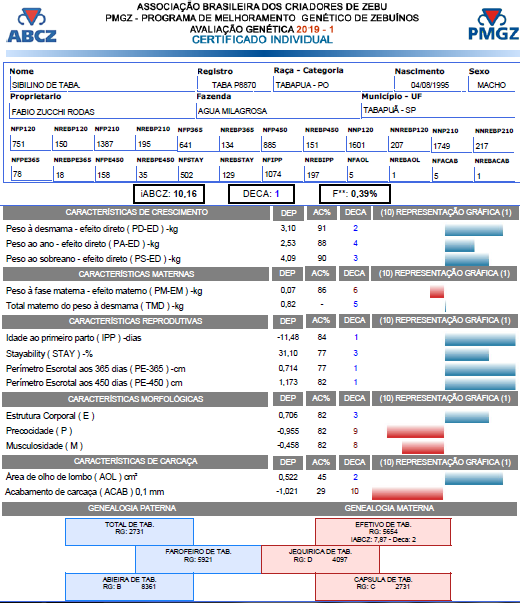Open the CAPSULA DE TAB. pedigree box

[x=383, y=586]
